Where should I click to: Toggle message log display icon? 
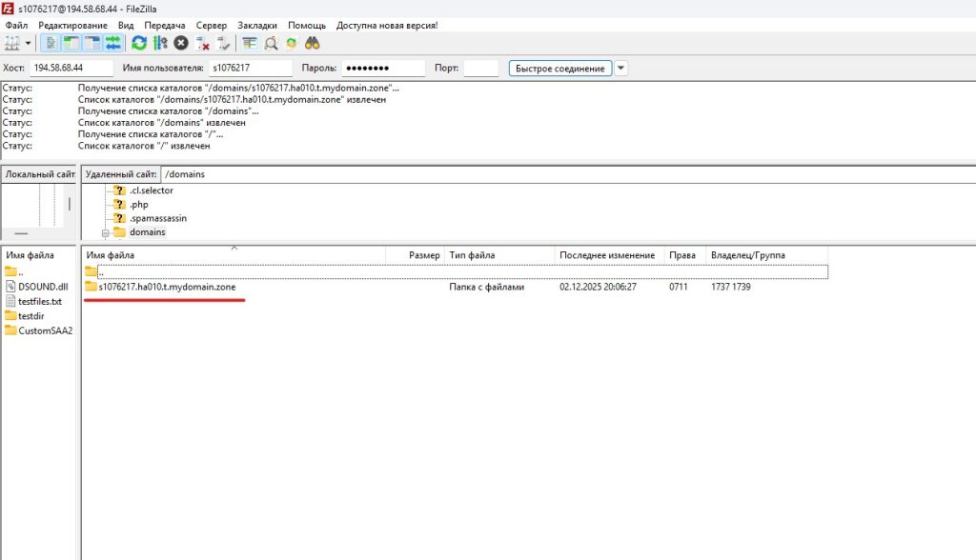pos(51,43)
